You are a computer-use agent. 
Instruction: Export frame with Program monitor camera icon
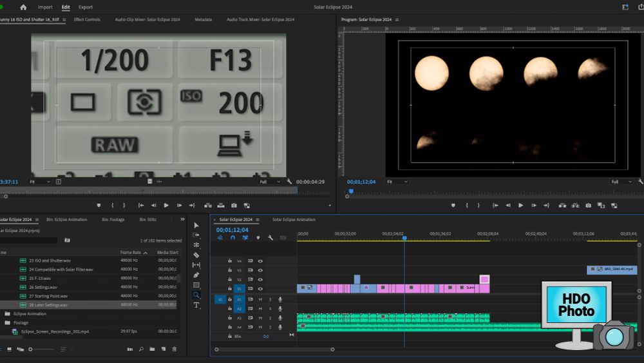pyautogui.click(x=588, y=206)
